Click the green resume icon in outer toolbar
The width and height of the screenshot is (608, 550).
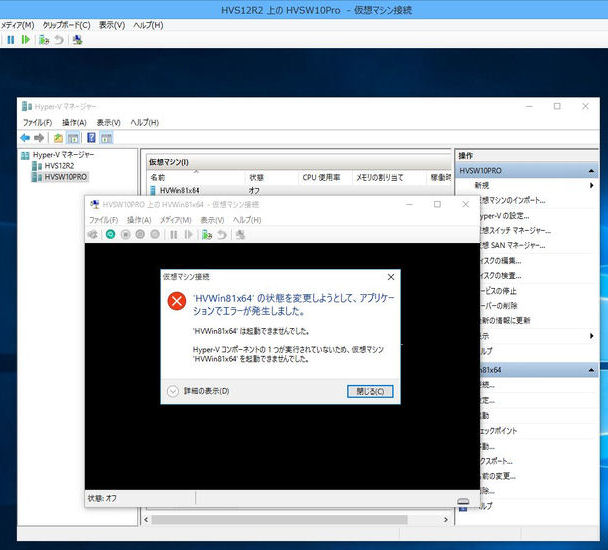tap(26, 40)
